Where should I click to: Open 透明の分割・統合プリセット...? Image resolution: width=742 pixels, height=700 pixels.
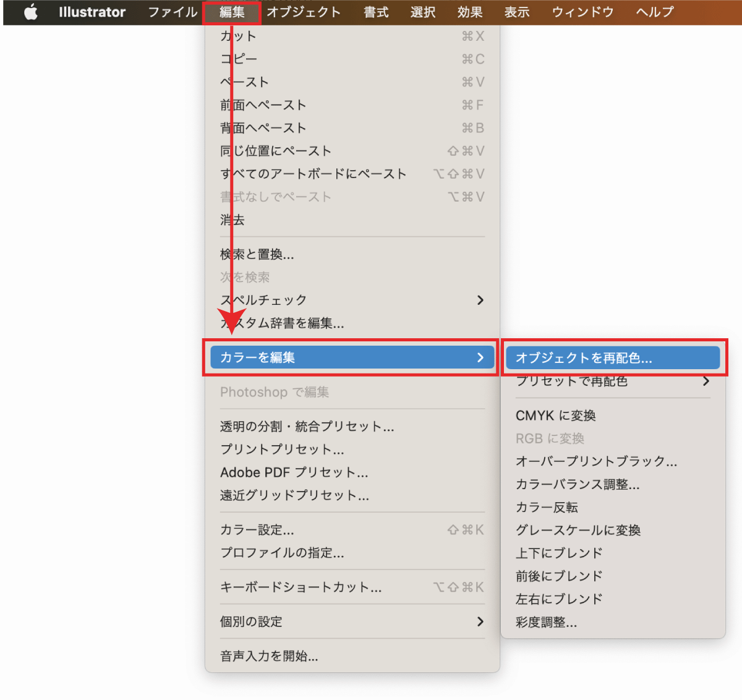(x=352, y=427)
